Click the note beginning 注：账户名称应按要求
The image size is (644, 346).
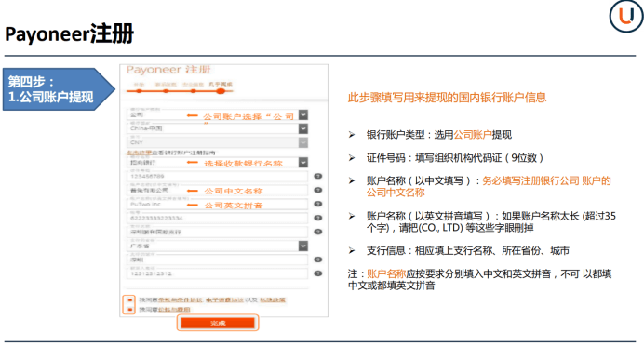click(479, 280)
